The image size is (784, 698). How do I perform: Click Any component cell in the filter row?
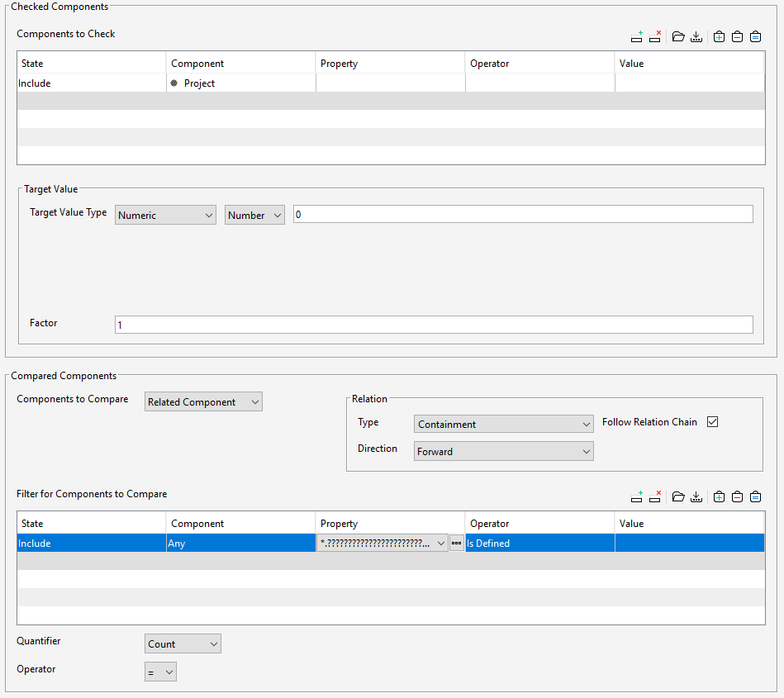coord(241,543)
